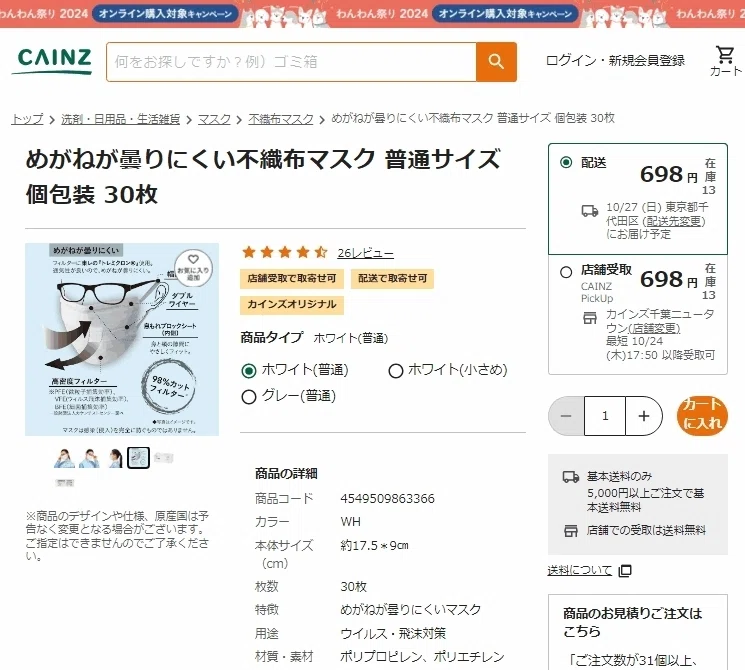Choose the ホワイト(普通) product type

point(248,371)
